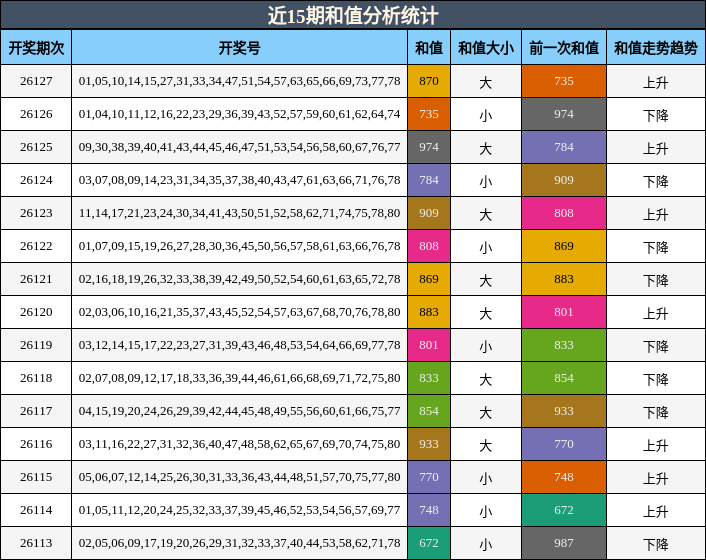
Task: Select the 和值 cell 808 in row 26122
Action: (429, 246)
